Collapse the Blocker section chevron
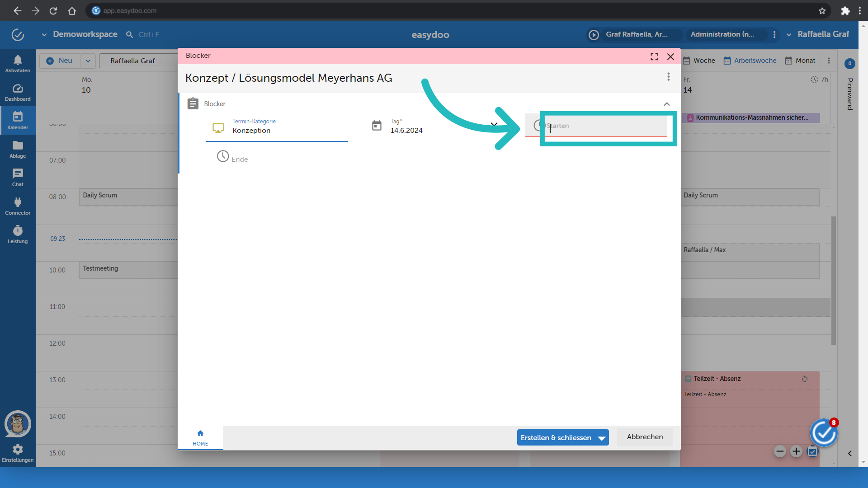The height and width of the screenshot is (488, 868). click(667, 103)
